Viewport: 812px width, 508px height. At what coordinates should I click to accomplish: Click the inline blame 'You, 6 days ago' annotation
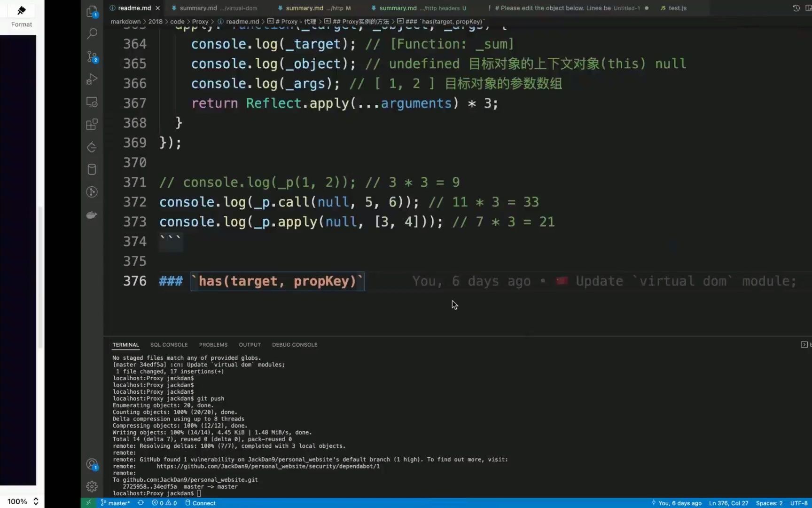tap(471, 281)
